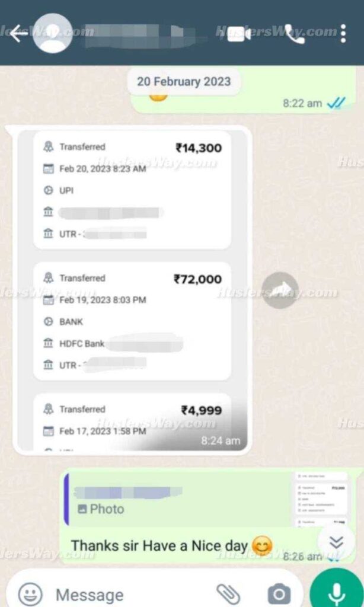
Task: Open the emoji picker
Action: [x=30, y=594]
